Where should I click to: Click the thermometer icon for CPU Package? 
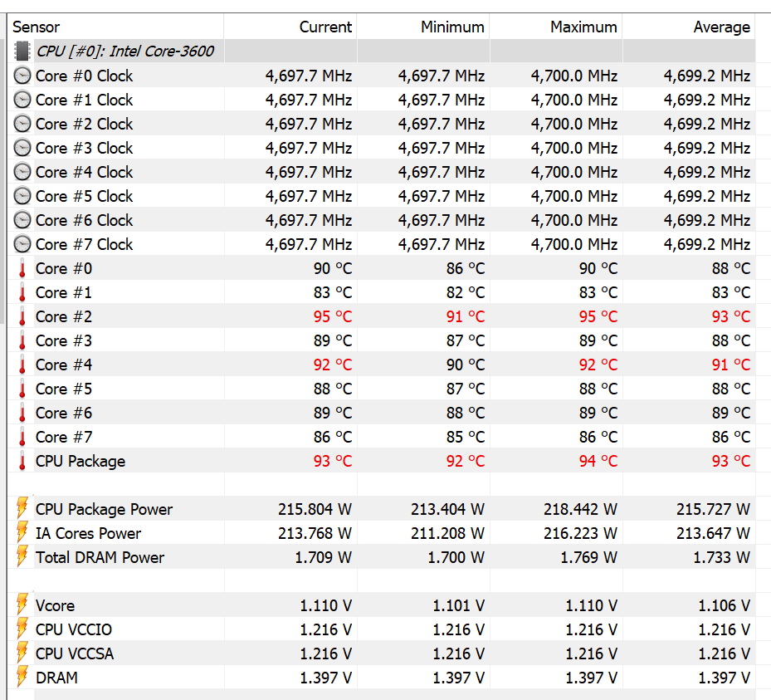22,462
